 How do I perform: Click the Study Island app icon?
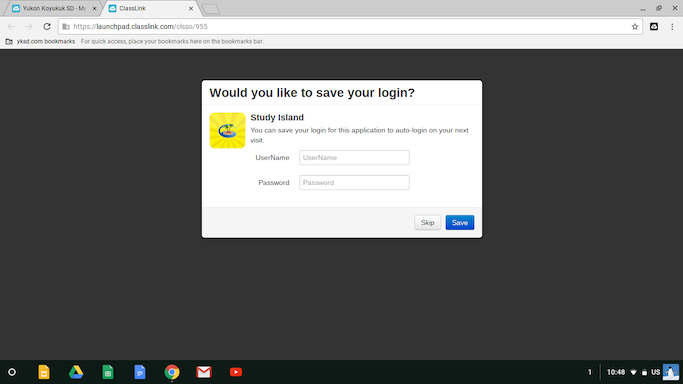(x=227, y=131)
